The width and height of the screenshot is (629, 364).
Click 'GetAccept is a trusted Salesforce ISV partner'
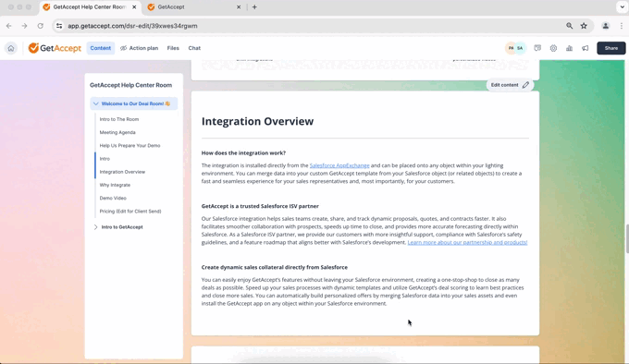260,206
